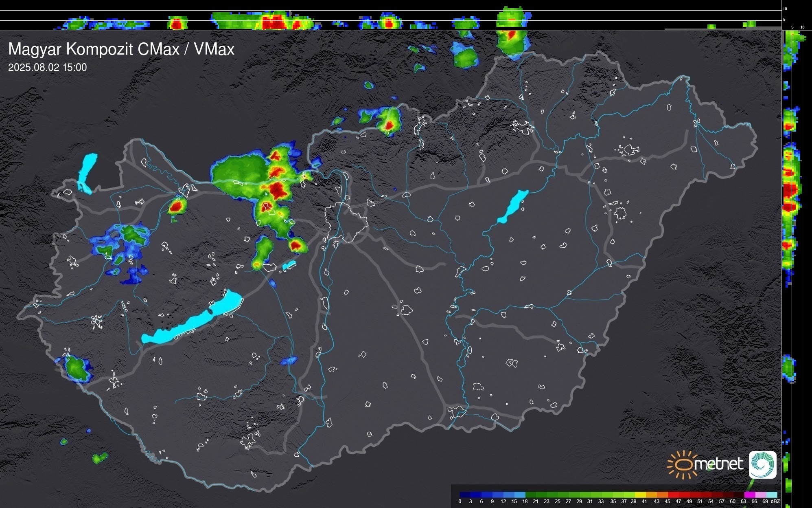Select the magenta 63 dBZ swatch

click(x=749, y=495)
